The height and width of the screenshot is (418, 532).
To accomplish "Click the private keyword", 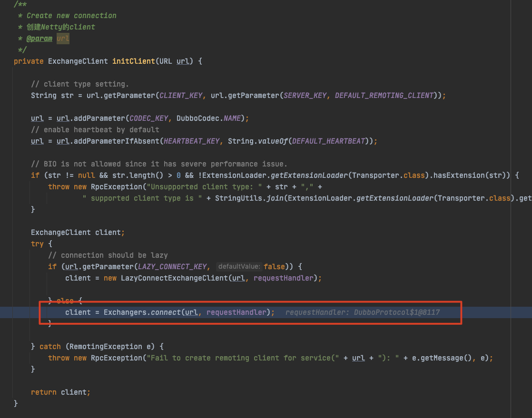I will [x=29, y=61].
